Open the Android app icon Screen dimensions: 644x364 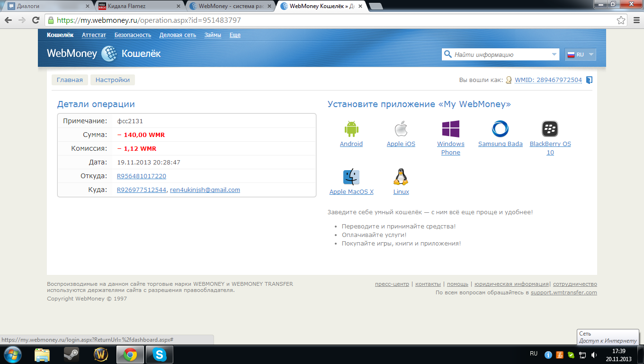(x=351, y=129)
